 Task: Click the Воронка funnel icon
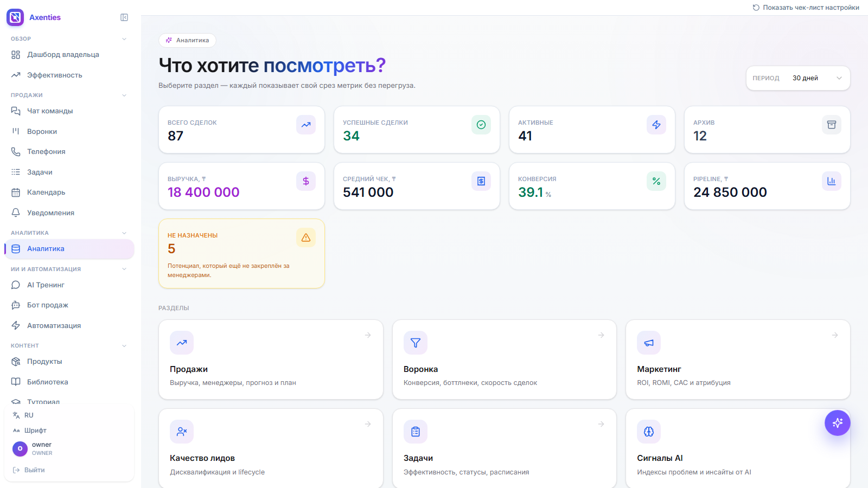[x=416, y=343]
